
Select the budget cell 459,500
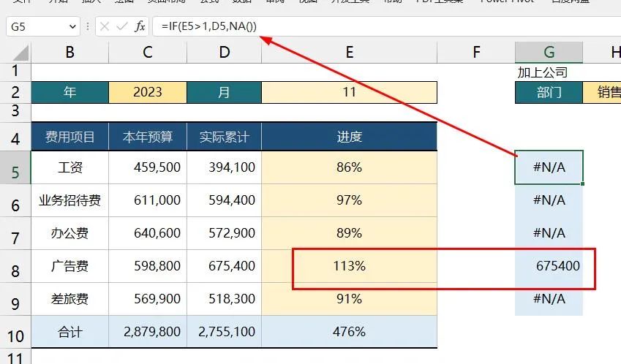pyautogui.click(x=147, y=167)
